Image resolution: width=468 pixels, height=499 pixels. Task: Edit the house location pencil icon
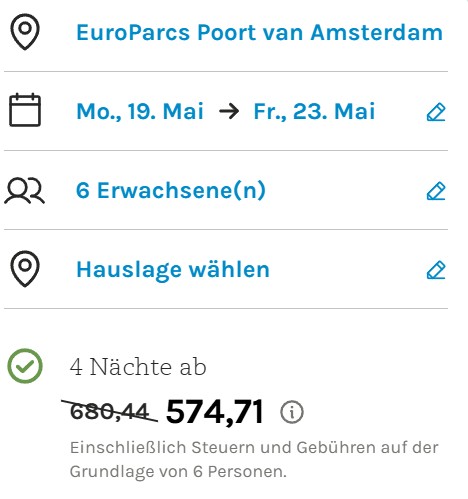[x=436, y=270]
